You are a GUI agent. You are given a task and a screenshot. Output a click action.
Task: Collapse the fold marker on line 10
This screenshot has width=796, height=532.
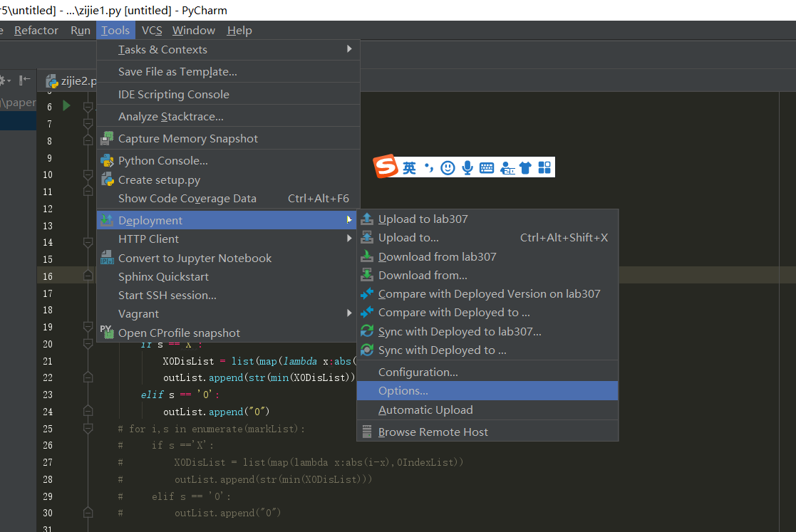point(88,175)
